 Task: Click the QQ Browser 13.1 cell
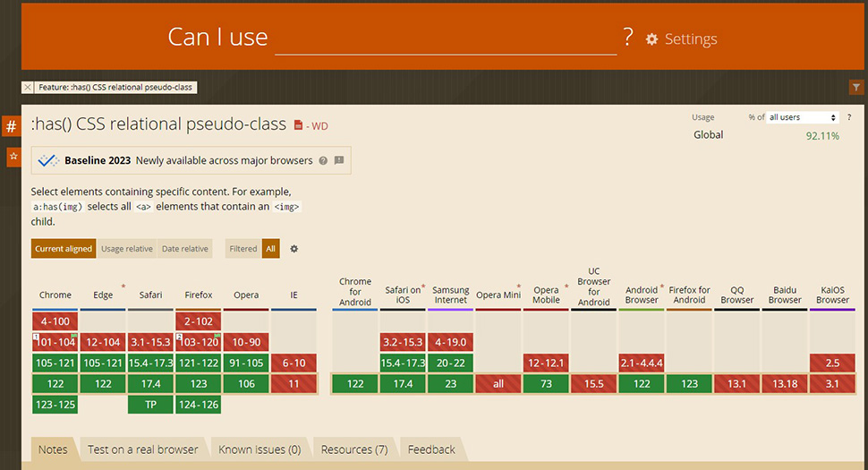click(736, 384)
